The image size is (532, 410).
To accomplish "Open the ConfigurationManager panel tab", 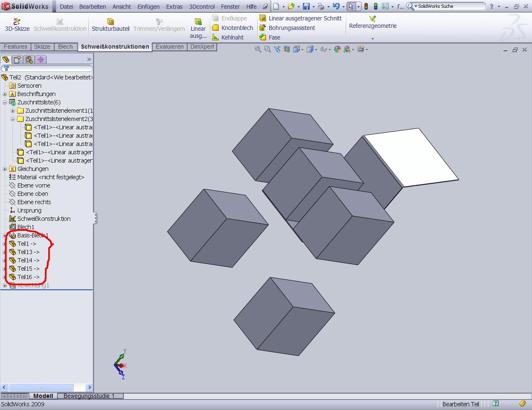I will click(x=29, y=59).
